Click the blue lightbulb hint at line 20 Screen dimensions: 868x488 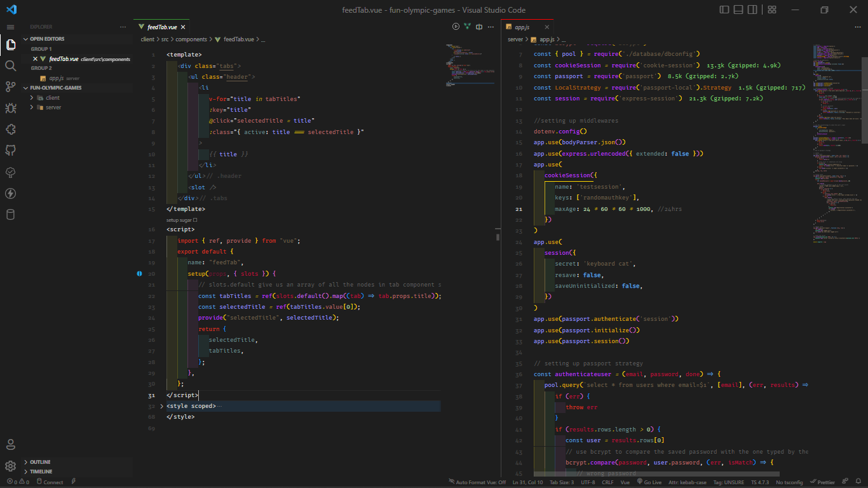[x=139, y=274]
